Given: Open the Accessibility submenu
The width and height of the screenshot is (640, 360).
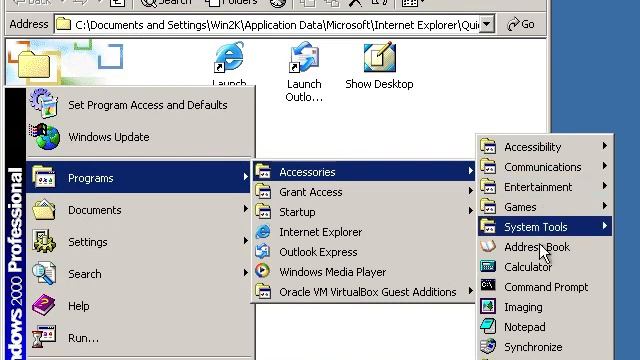Looking at the screenshot, I should (x=545, y=147).
